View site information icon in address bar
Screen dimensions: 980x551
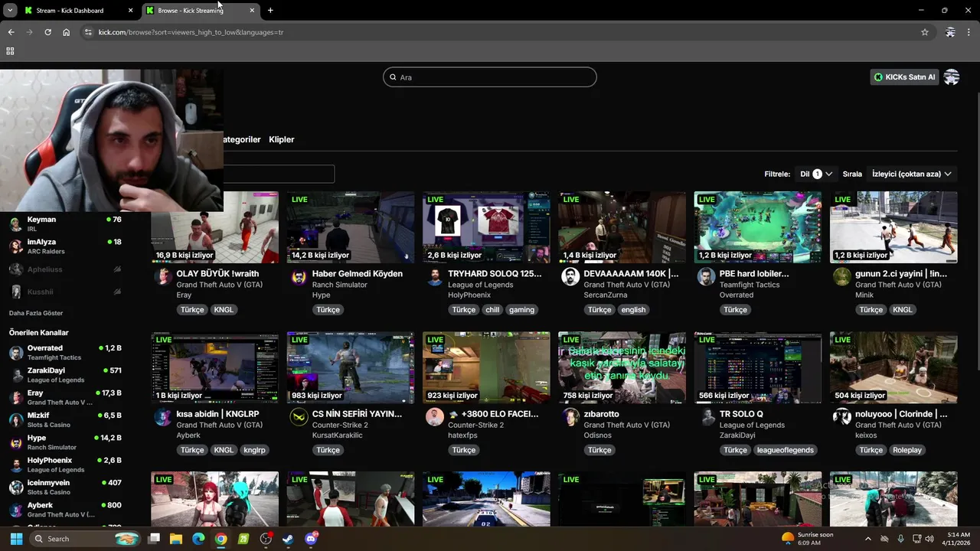pos(88,32)
